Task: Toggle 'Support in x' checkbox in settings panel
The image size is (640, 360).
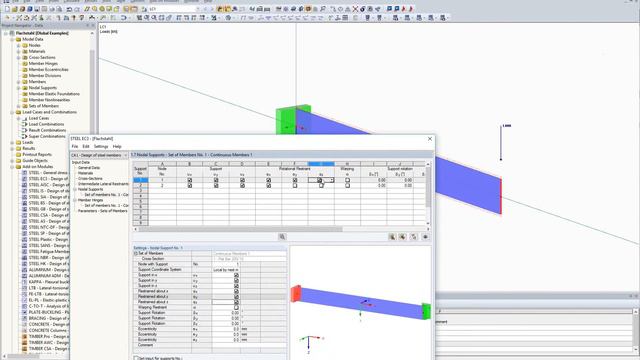Action: tap(236, 275)
